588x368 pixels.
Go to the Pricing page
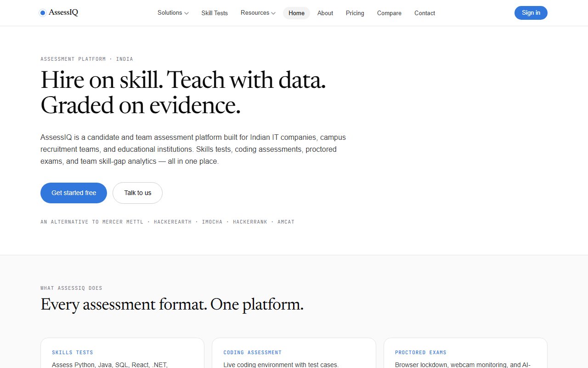(355, 13)
